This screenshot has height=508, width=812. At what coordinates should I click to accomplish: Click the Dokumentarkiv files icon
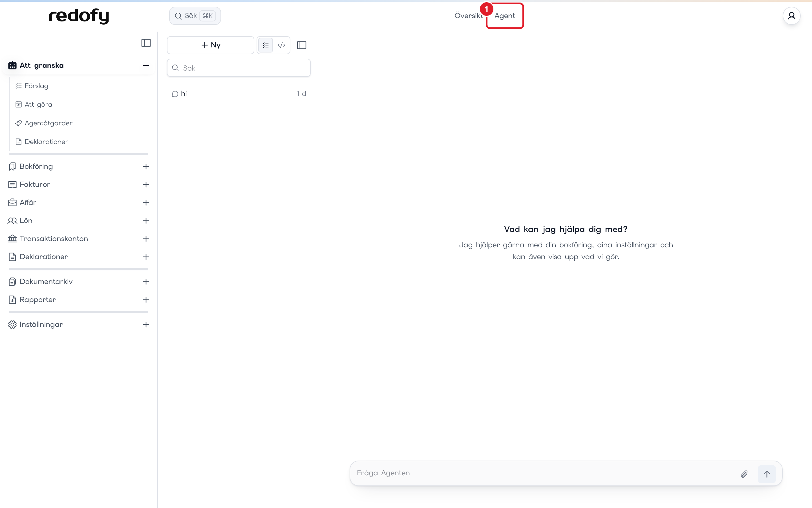(12, 282)
